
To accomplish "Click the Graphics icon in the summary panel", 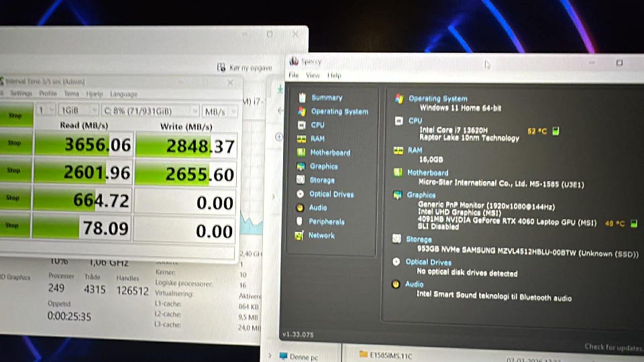I will (x=398, y=194).
